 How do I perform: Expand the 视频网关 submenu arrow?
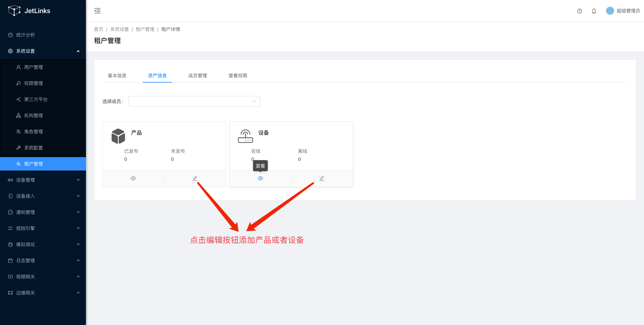click(78, 277)
